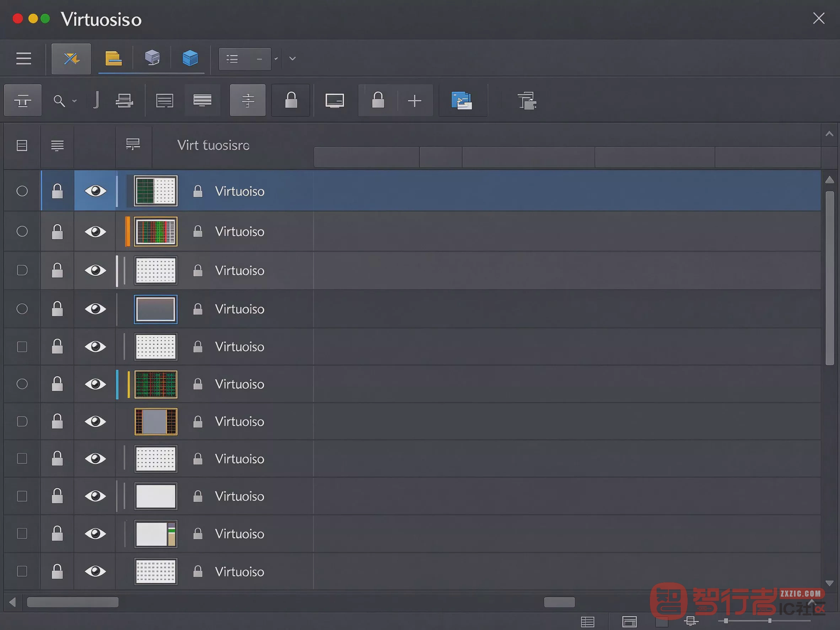
Task: Click the table view icon in the status bar
Action: click(x=587, y=621)
